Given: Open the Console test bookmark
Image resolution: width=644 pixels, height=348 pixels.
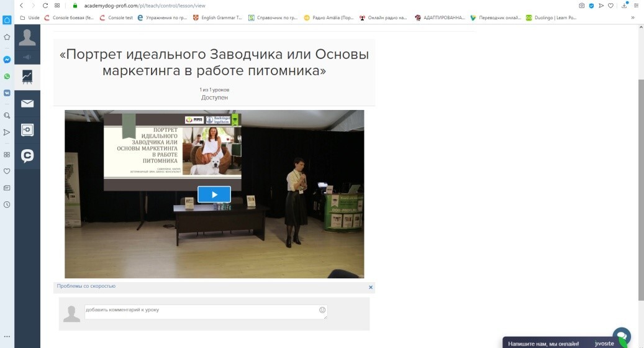Looking at the screenshot, I should point(116,17).
